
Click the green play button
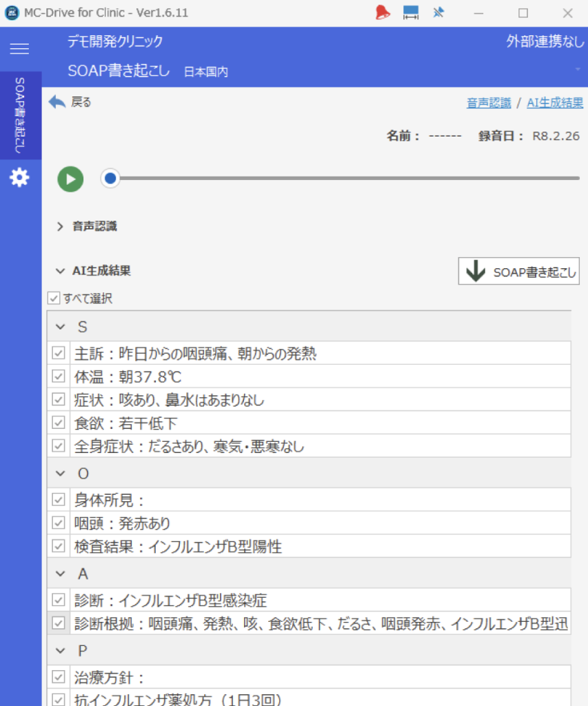tap(70, 179)
